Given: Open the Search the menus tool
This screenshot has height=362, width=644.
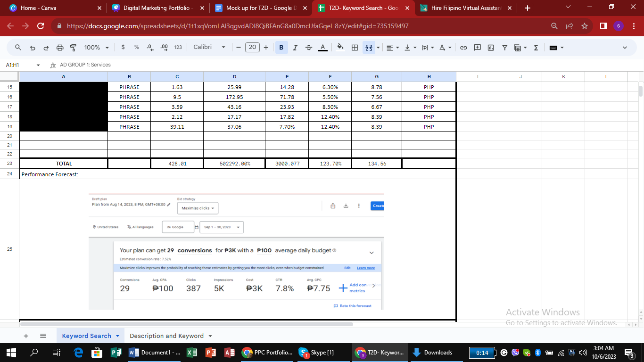Looking at the screenshot, I should [18, 48].
